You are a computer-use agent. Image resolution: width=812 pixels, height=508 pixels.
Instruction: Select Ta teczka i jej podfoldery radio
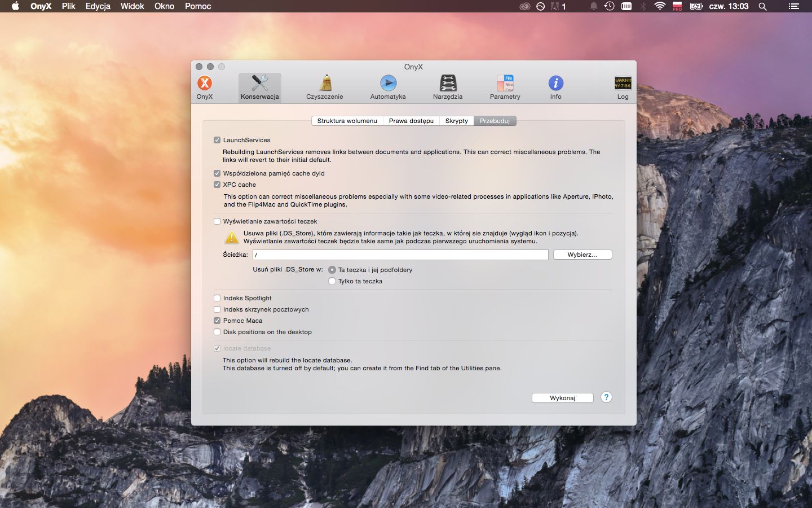click(x=332, y=270)
